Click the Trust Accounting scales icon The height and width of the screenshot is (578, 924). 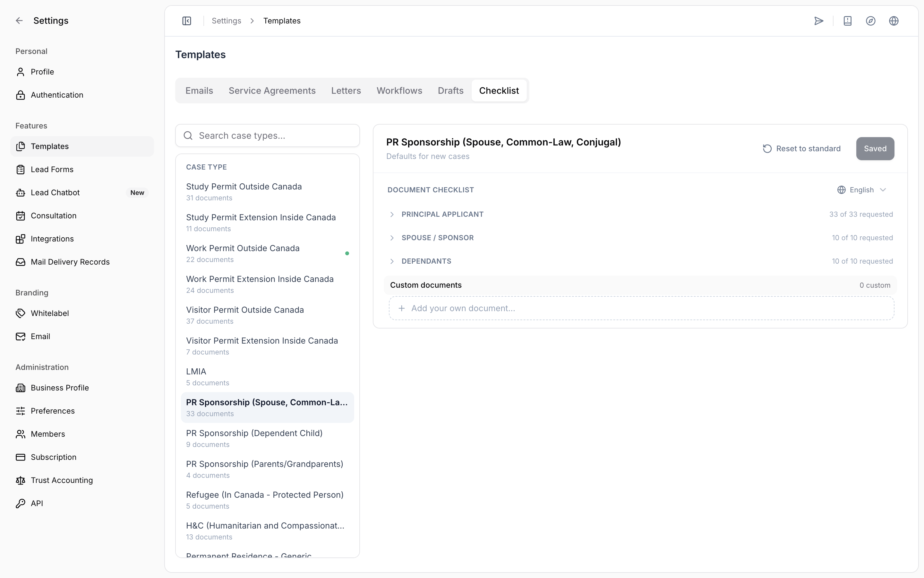[x=21, y=480]
